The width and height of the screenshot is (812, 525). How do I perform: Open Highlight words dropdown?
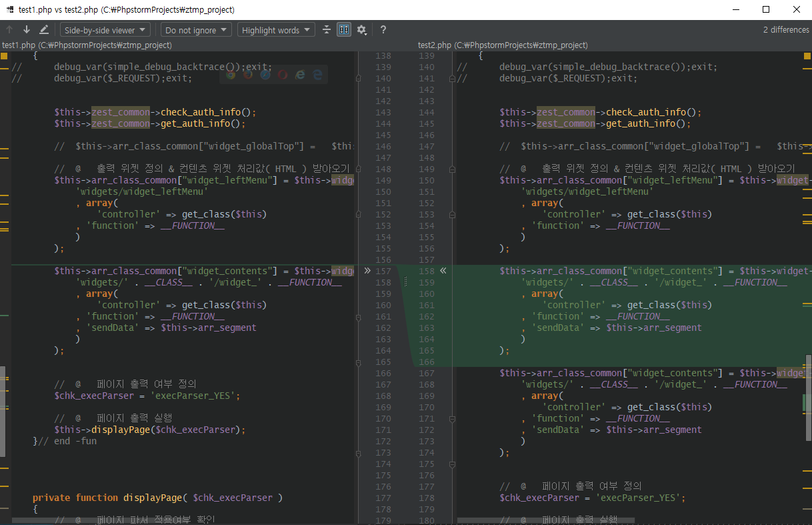point(276,30)
